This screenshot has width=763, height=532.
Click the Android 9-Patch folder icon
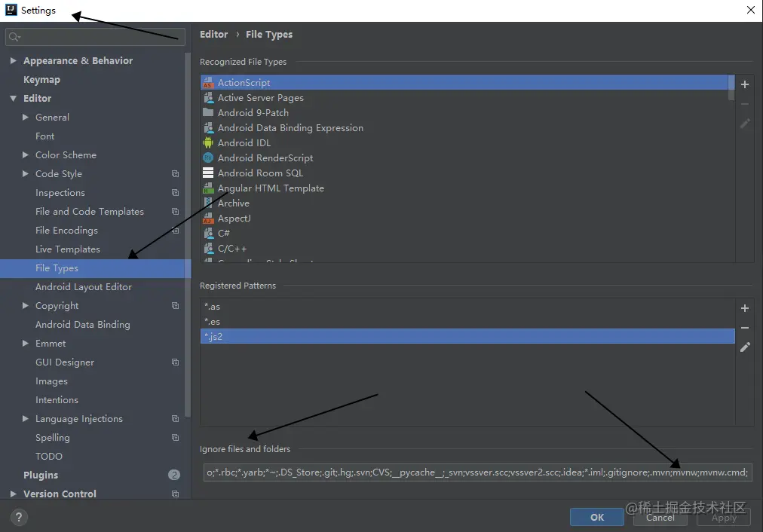208,113
